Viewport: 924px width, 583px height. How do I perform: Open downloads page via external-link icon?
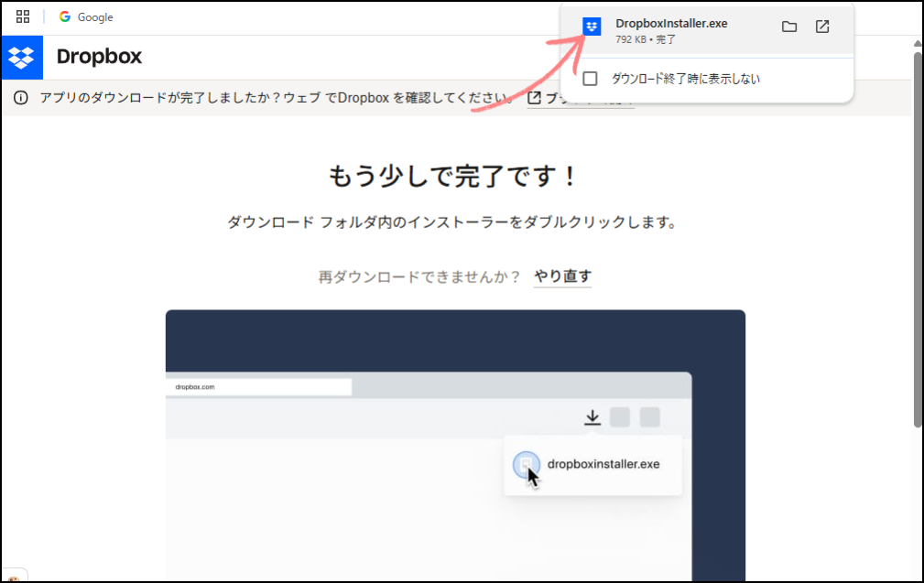(822, 27)
